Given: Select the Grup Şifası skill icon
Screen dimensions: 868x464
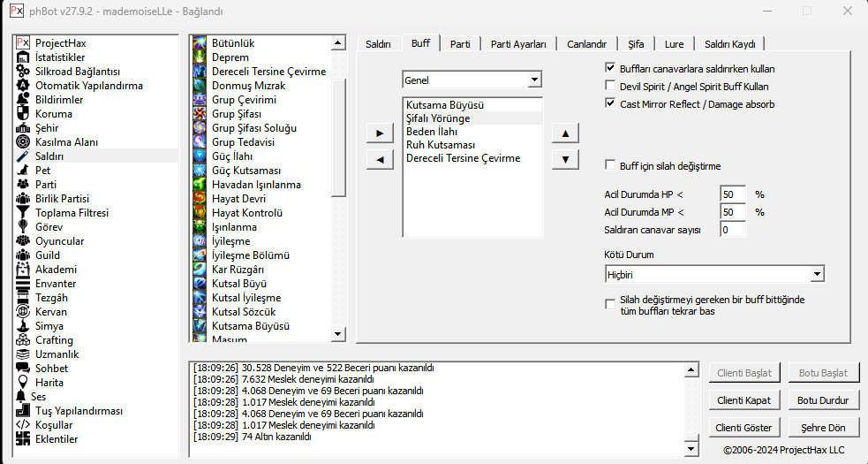Looking at the screenshot, I should coord(200,114).
